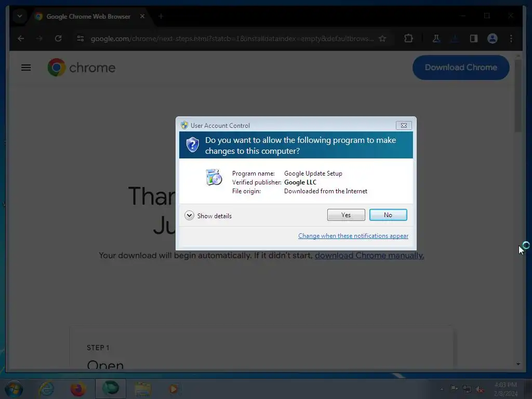Screen dimensions: 532x399
Task: Click the 'download Chrome manually' link
Action: click(x=369, y=256)
